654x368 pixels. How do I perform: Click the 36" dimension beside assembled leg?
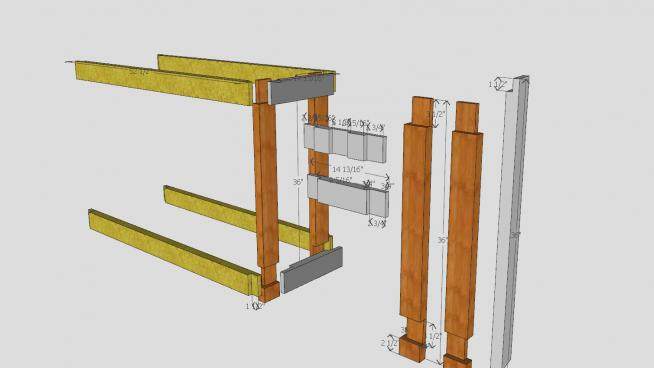pos(297,182)
